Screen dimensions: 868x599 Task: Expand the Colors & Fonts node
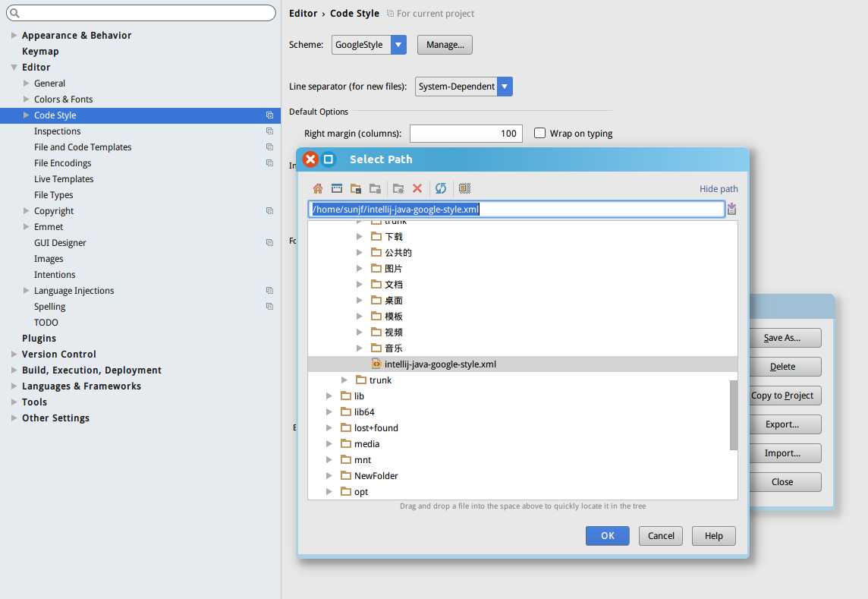pos(26,99)
